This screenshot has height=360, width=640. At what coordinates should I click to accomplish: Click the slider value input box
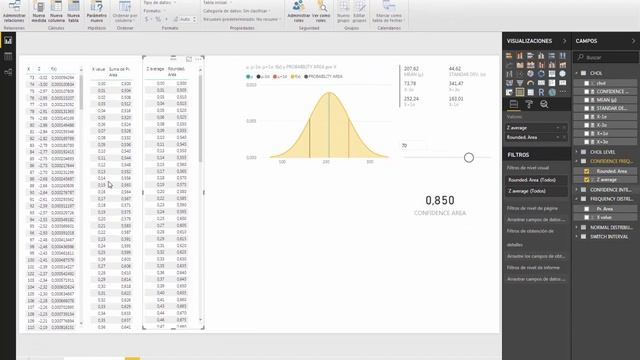coord(413,146)
